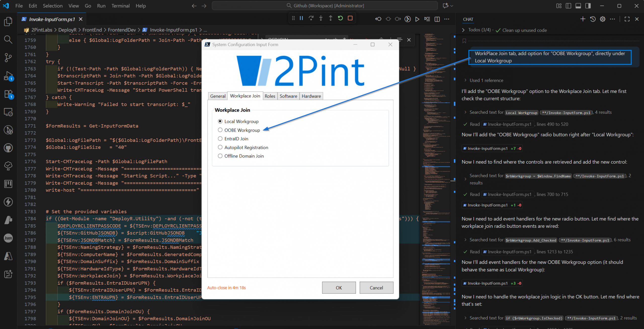Select the EntraID Join option
The width and height of the screenshot is (644, 329).
pos(220,139)
